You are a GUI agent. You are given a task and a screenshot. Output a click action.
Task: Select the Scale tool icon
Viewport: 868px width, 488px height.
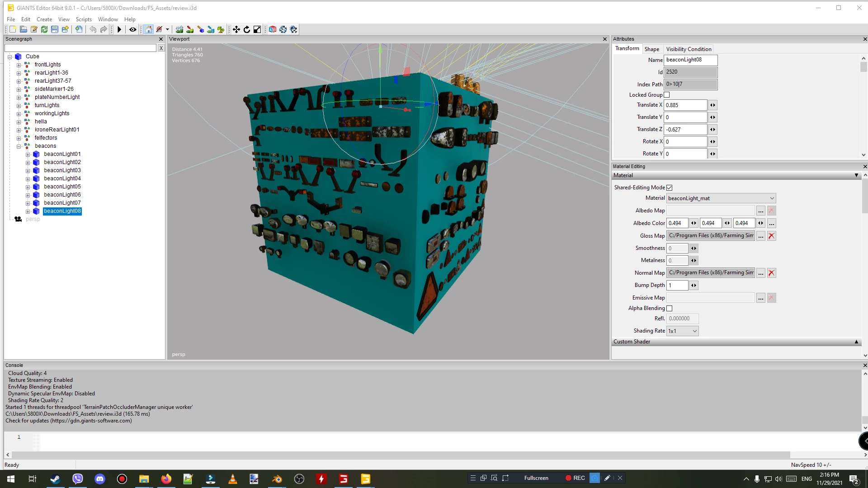pos(257,29)
